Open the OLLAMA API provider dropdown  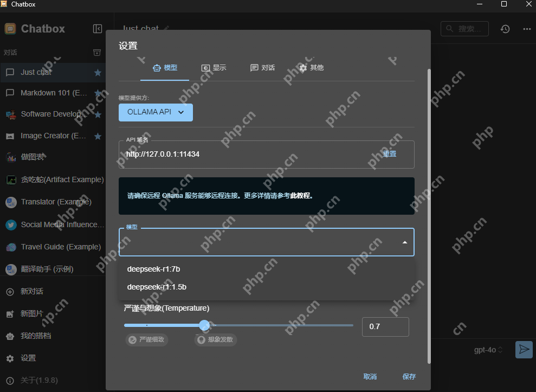156,112
